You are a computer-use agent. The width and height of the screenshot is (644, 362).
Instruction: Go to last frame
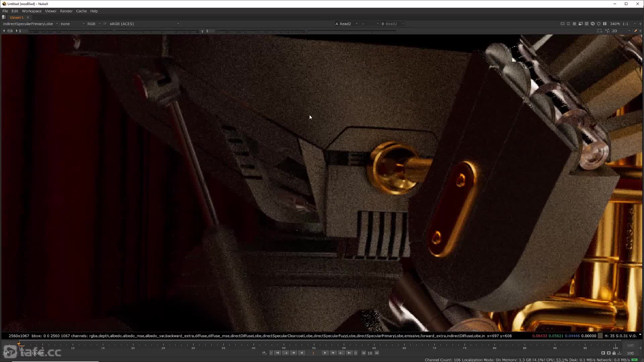pos(349,353)
